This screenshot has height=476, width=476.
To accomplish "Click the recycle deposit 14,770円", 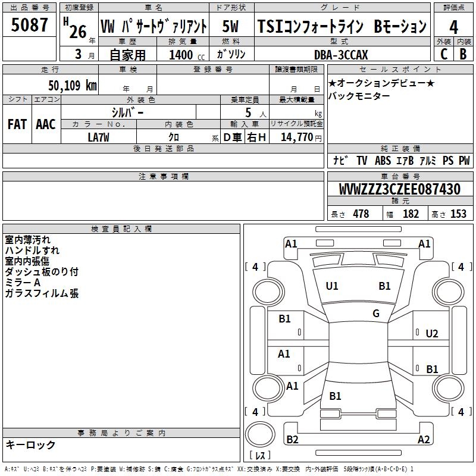I will point(301,137).
